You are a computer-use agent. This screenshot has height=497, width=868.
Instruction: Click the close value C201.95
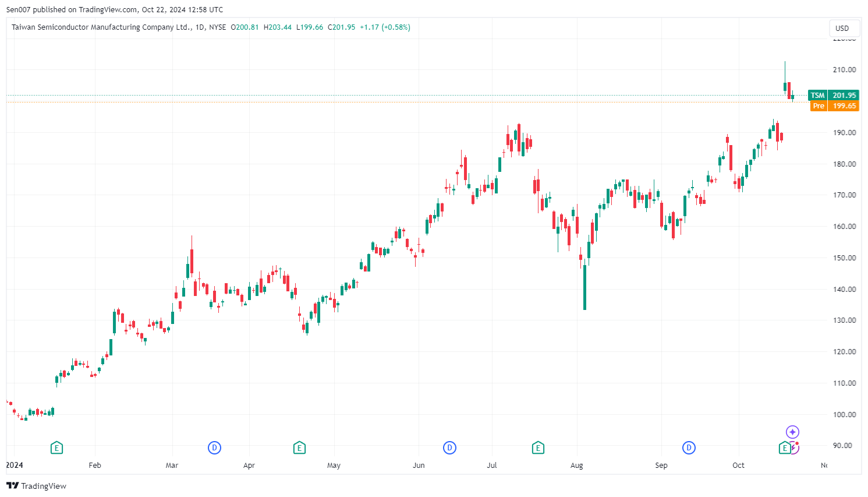(342, 27)
